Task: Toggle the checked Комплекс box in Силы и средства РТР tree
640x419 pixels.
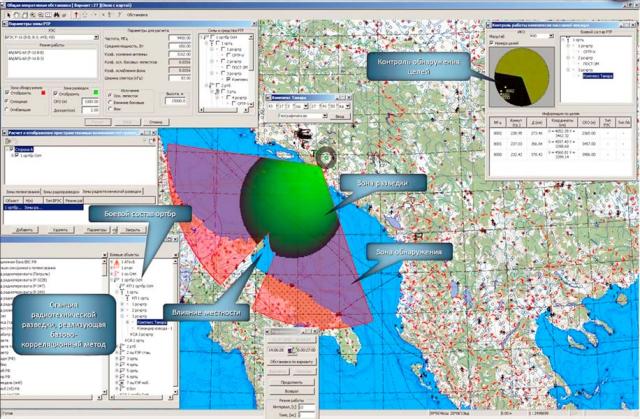Action: 228,79
